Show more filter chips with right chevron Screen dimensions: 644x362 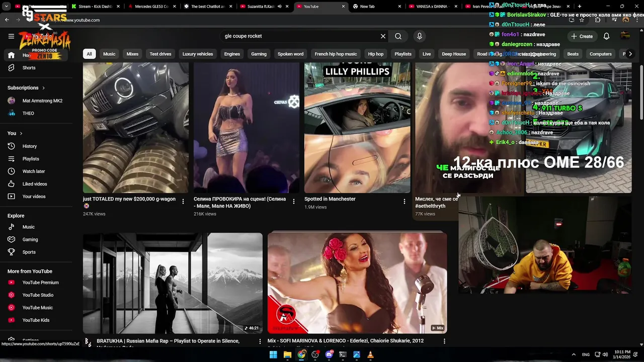coord(630,54)
